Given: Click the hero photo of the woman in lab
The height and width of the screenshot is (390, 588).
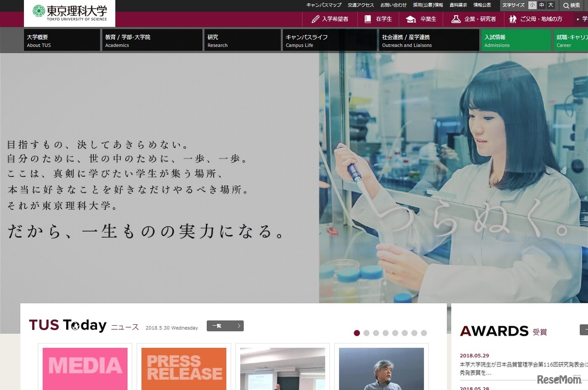Looking at the screenshot, I should [x=454, y=177].
